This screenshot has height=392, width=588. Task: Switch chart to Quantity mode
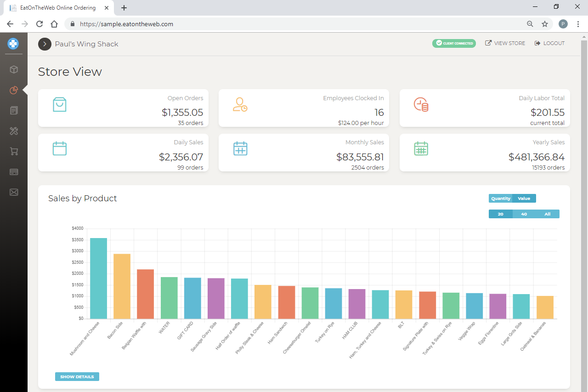(x=500, y=199)
